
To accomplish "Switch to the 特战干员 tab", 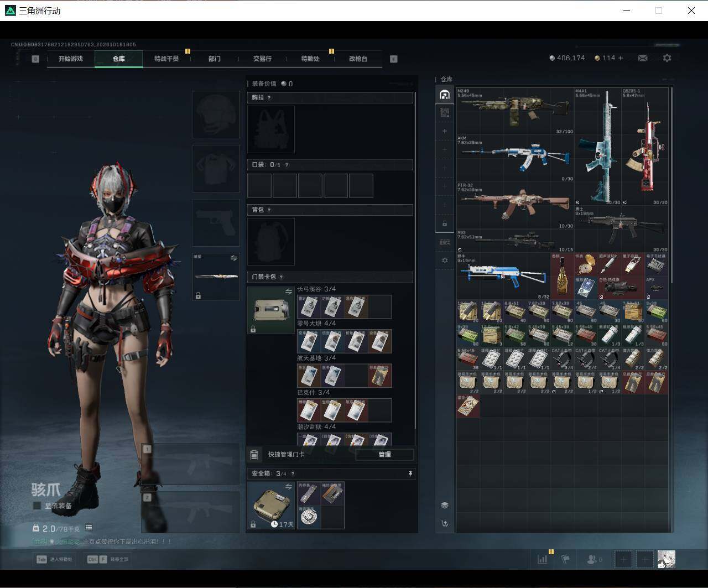I will (x=166, y=59).
